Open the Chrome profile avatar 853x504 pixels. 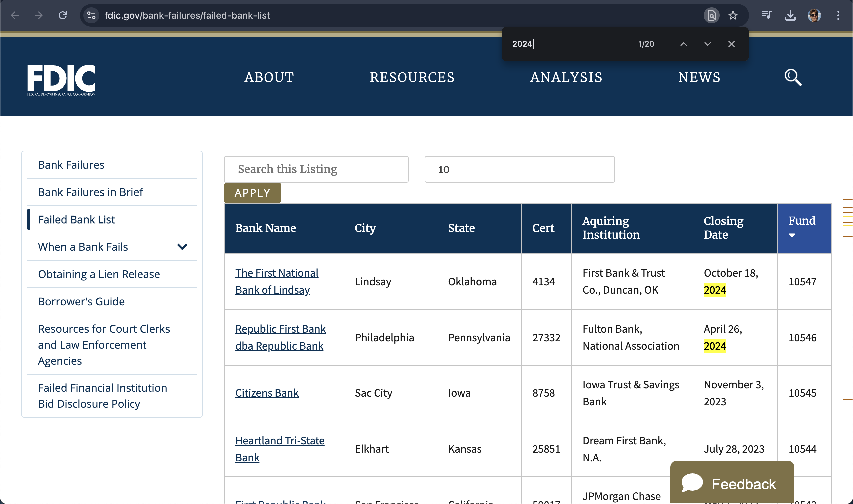(814, 15)
